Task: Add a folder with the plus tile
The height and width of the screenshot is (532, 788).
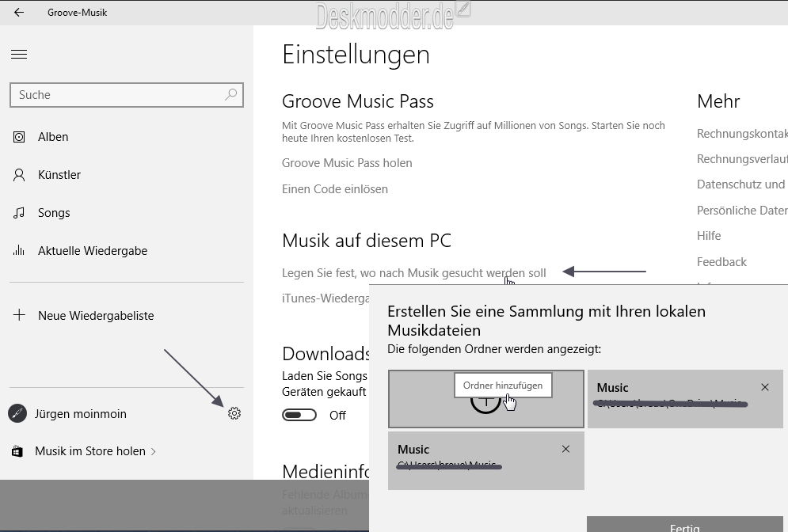Action: 486,399
